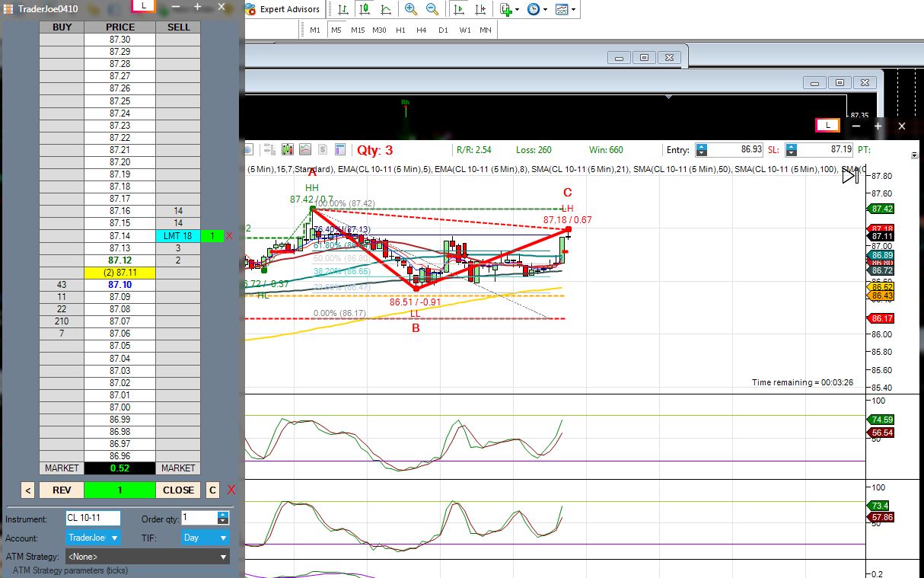
Task: Select the M15 timeframe
Action: (x=358, y=30)
